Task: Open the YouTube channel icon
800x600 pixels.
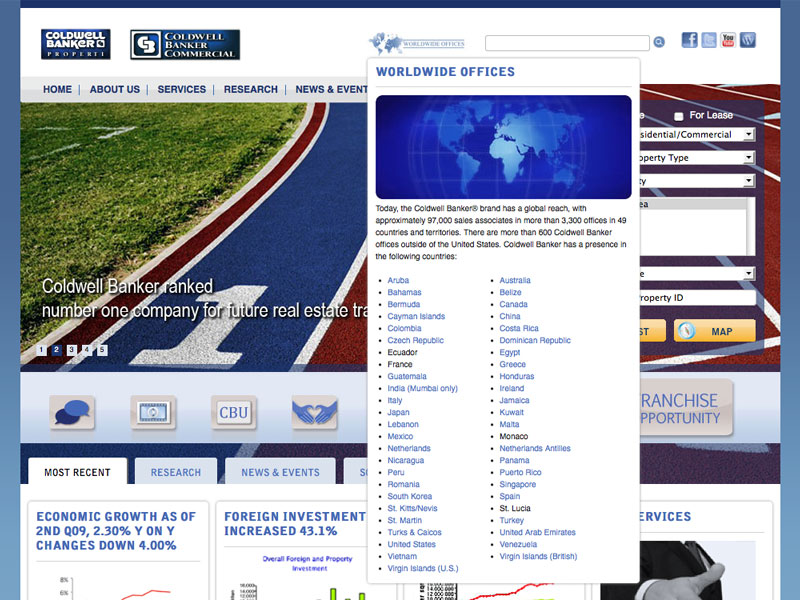Action: point(728,40)
